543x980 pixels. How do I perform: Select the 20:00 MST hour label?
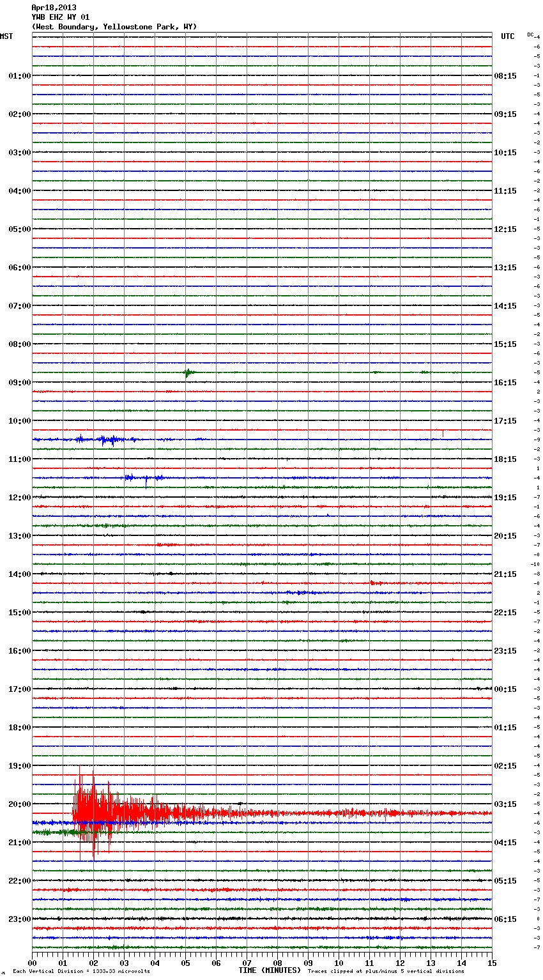pos(20,804)
